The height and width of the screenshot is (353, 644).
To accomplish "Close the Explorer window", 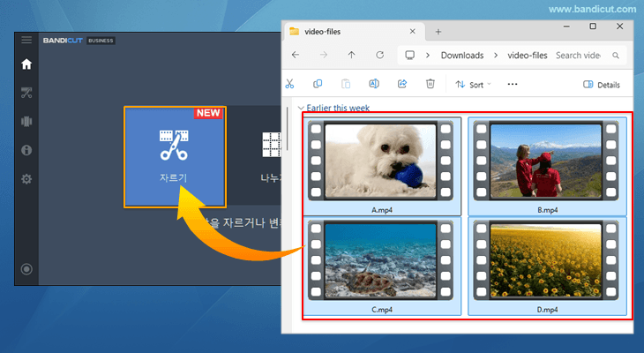I will point(620,26).
